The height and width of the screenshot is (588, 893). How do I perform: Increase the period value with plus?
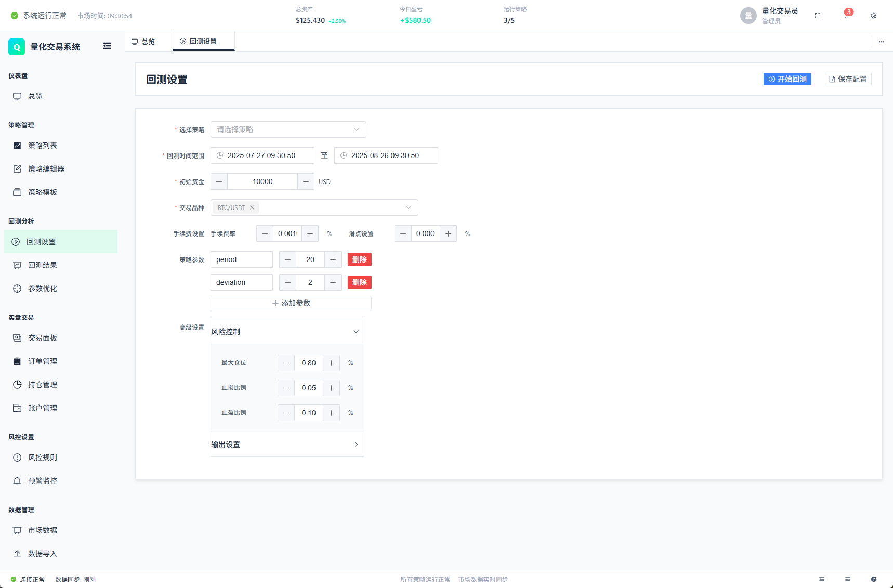(333, 259)
